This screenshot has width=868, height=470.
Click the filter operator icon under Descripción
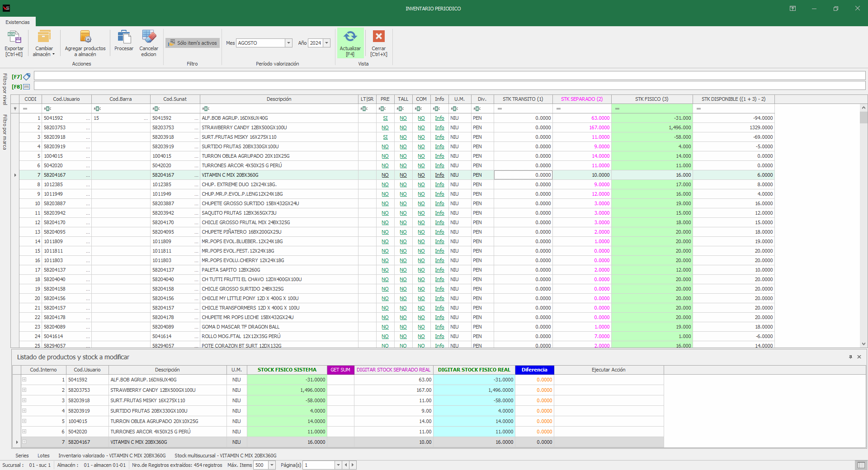click(206, 108)
